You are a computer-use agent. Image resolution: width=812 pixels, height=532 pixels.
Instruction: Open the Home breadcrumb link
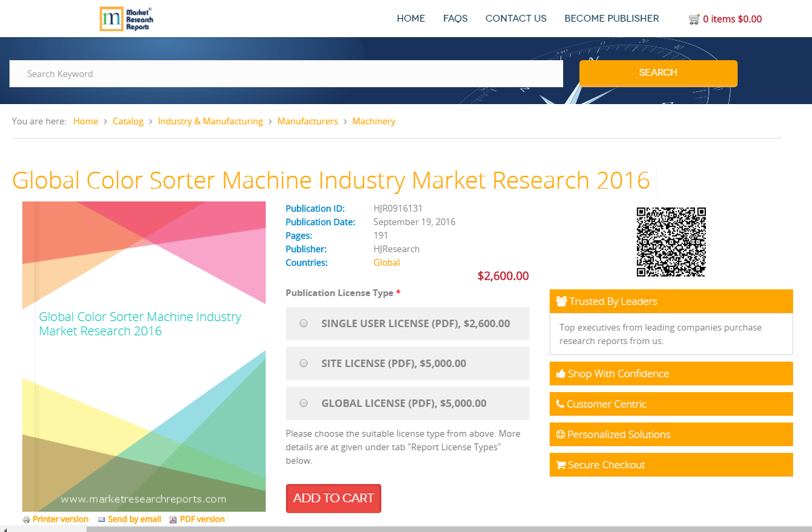click(x=86, y=121)
